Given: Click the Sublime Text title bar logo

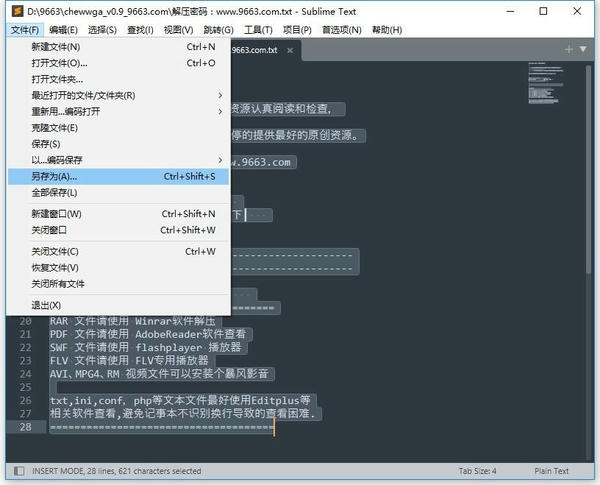Looking at the screenshot, I should 17,11.
